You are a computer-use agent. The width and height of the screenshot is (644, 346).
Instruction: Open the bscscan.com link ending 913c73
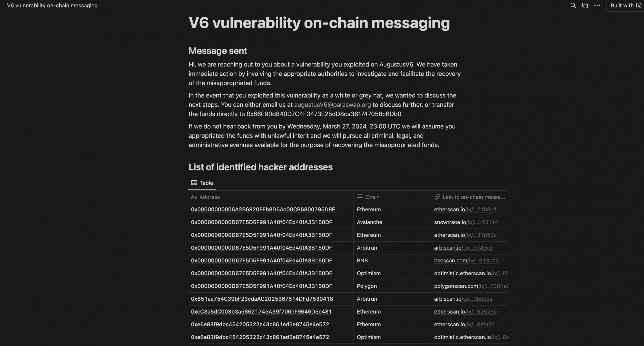click(466, 261)
